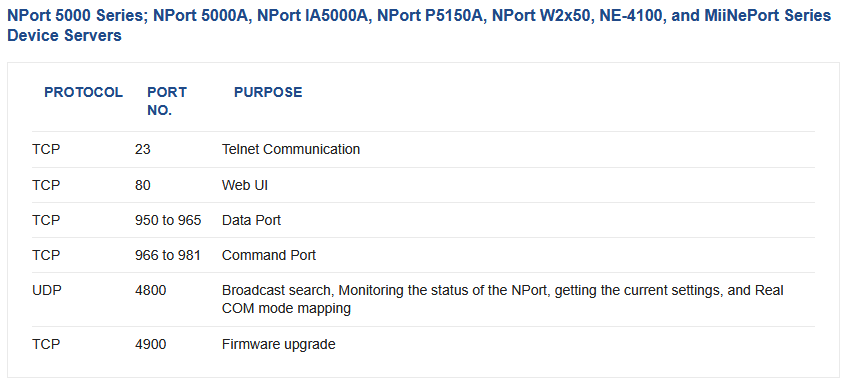The image size is (847, 385).
Task: Click the UDP protocol cell
Action: [46, 291]
